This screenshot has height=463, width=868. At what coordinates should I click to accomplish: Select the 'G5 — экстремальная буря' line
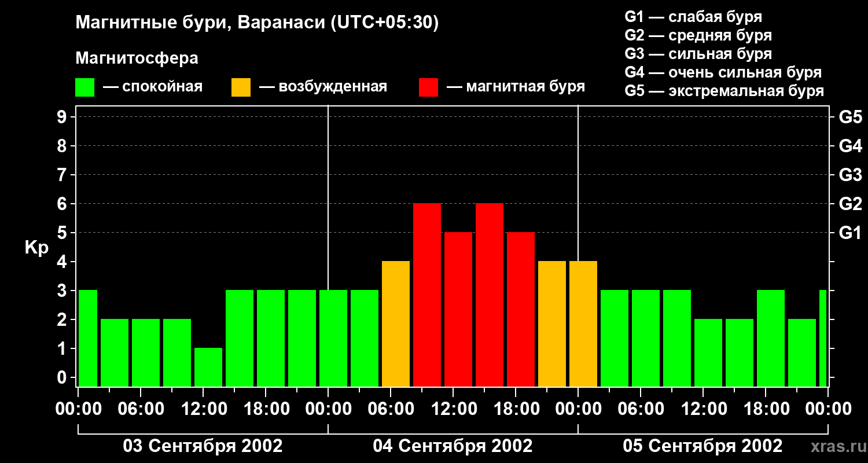(724, 91)
